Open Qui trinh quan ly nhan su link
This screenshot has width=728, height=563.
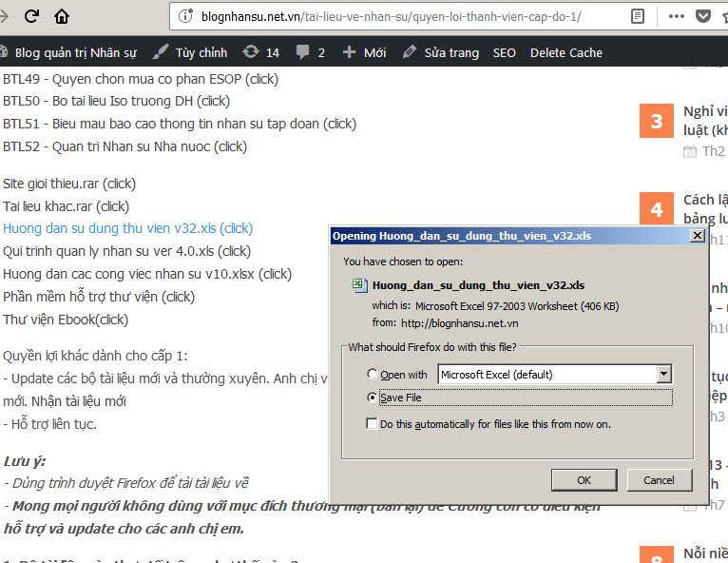(126, 251)
